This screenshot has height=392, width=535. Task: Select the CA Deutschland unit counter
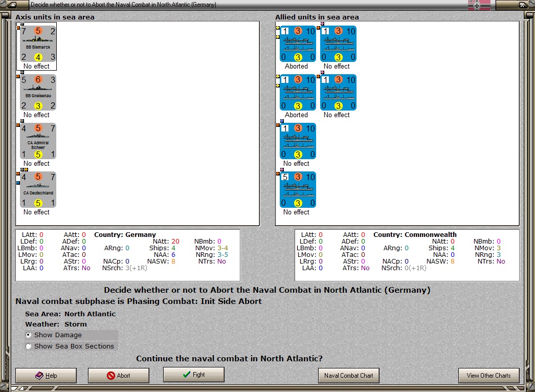coord(38,190)
